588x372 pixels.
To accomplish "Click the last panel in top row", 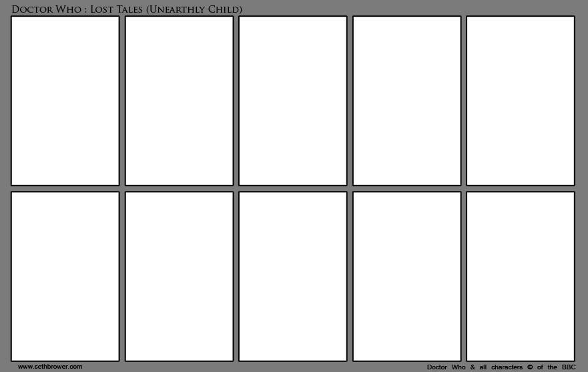I will (x=521, y=101).
